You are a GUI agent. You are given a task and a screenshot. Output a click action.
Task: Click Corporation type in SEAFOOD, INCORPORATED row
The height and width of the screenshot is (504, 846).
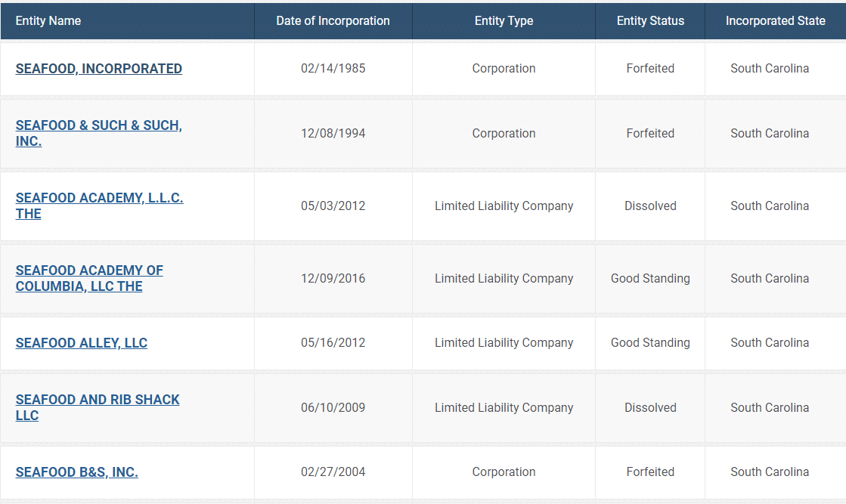tap(504, 69)
